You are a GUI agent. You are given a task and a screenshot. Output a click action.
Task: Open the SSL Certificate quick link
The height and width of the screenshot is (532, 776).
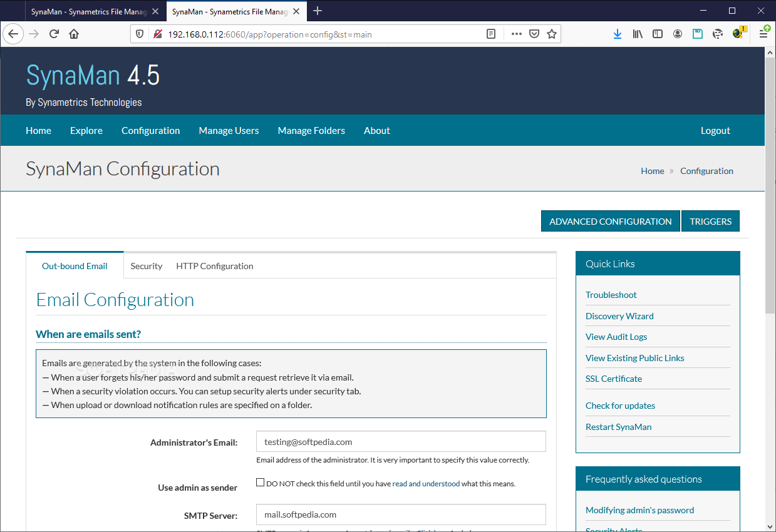tap(614, 379)
